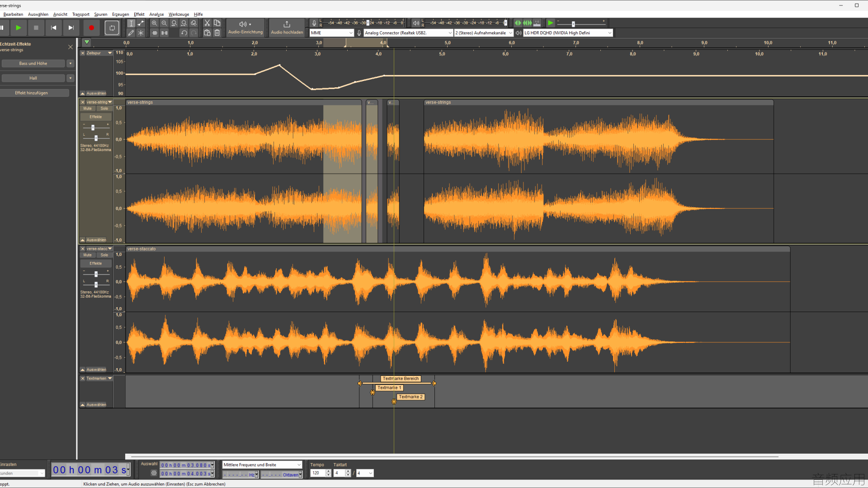The width and height of the screenshot is (868, 488).
Task: Click the Audio hochladen button
Action: click(287, 28)
